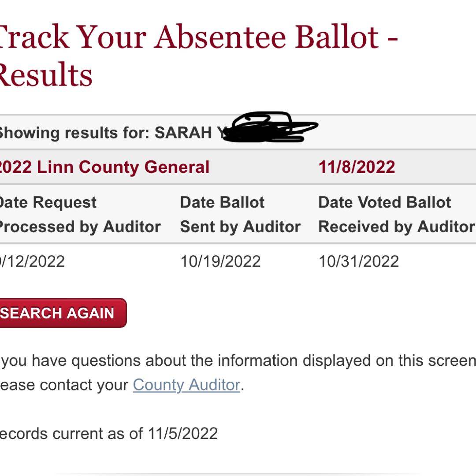Click the Date Request Processed by Auditor header
This screenshot has height=476, width=476.
coord(79,215)
